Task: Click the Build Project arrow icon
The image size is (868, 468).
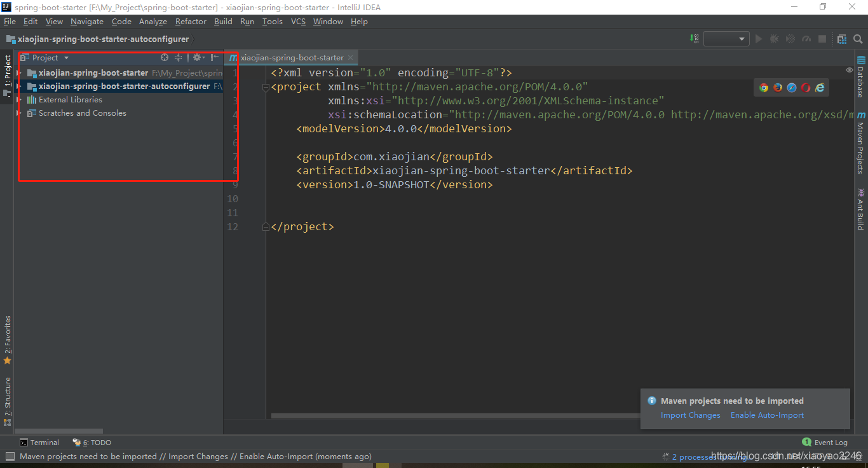Action: (x=694, y=39)
